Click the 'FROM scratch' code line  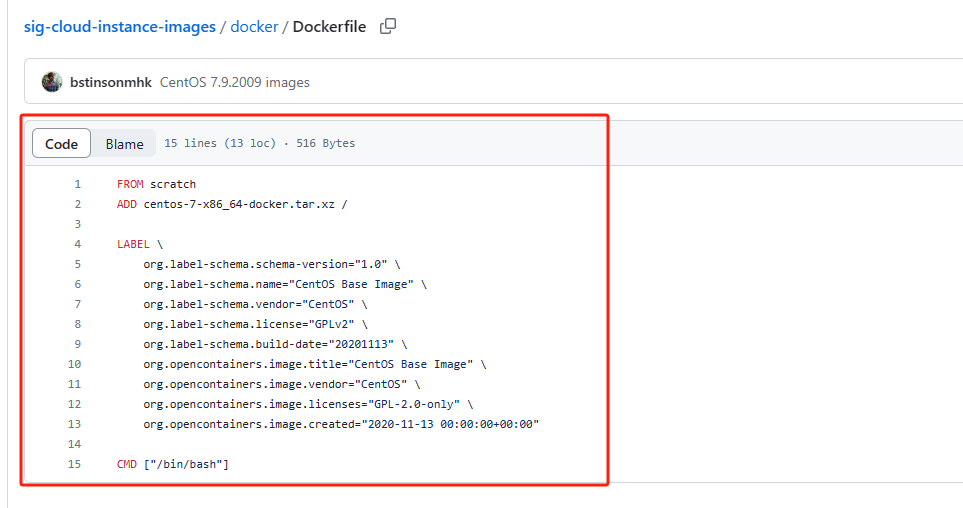click(157, 184)
